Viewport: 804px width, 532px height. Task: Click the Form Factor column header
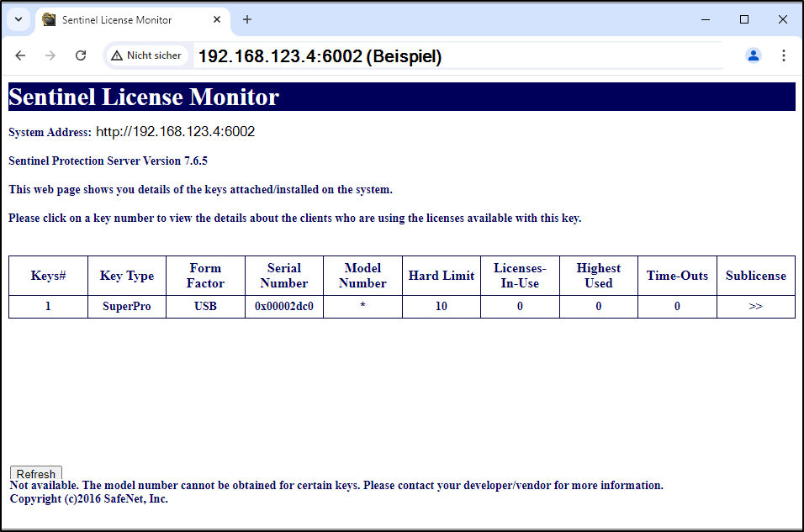pyautogui.click(x=205, y=276)
